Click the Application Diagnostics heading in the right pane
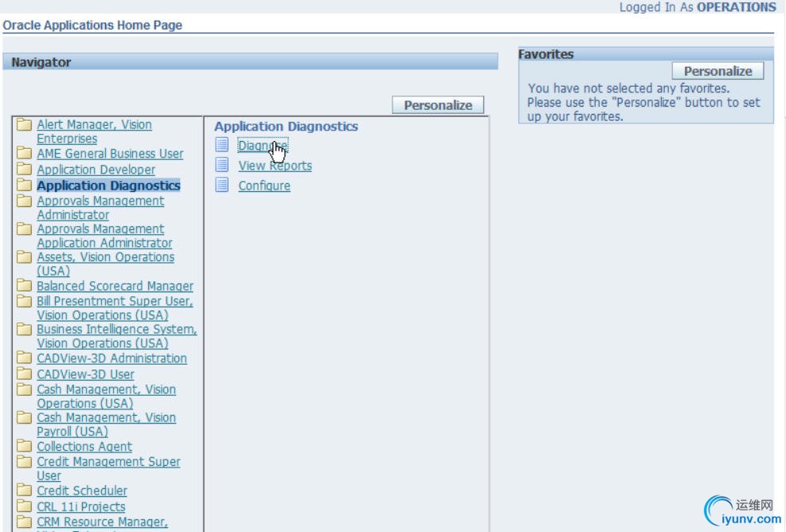This screenshot has width=786, height=532. (x=286, y=127)
